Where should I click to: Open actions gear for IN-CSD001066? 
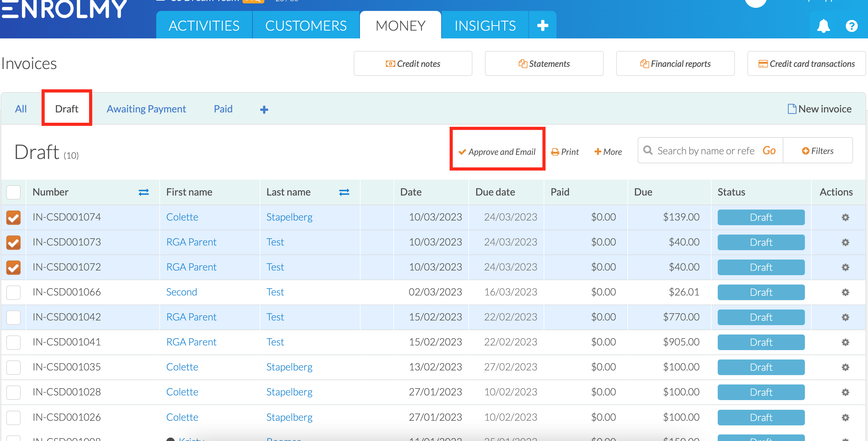pos(845,292)
